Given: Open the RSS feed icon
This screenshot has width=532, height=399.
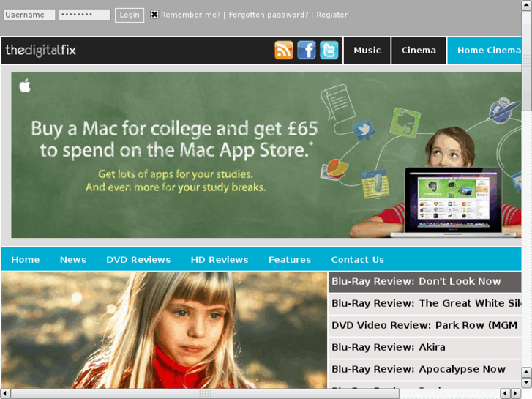Looking at the screenshot, I should [284, 51].
